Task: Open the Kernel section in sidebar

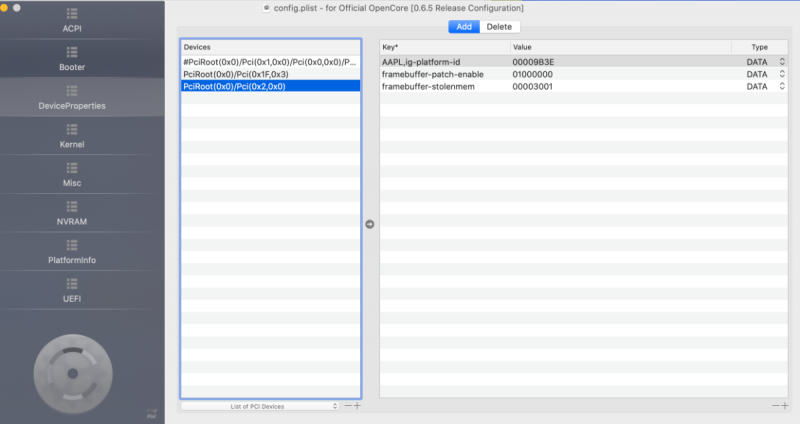Action: 72,136
